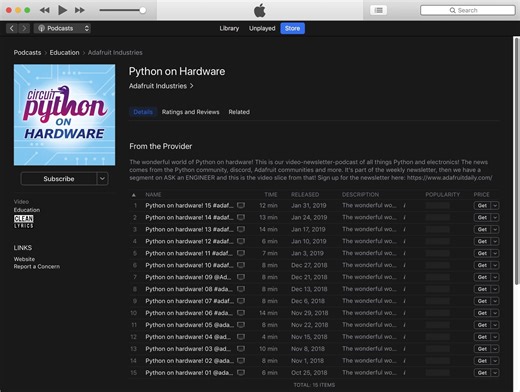Click video icon for episode 13
The height and width of the screenshot is (392, 520).
pos(241,229)
